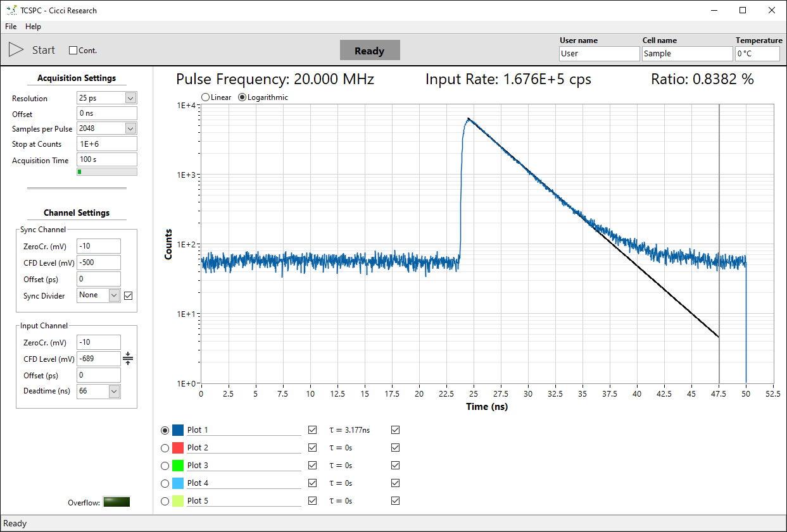Toggle the fit checkbox after Plot 2 tau value
The width and height of the screenshot is (787, 532).
[396, 448]
